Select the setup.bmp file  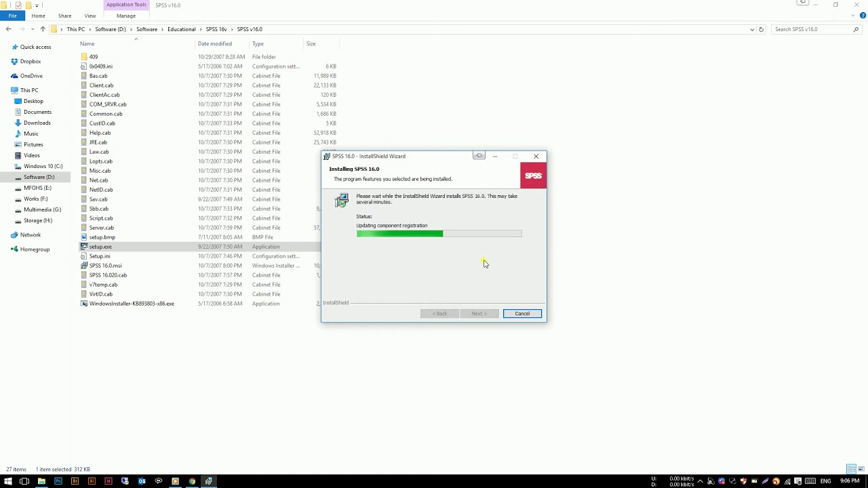point(102,237)
